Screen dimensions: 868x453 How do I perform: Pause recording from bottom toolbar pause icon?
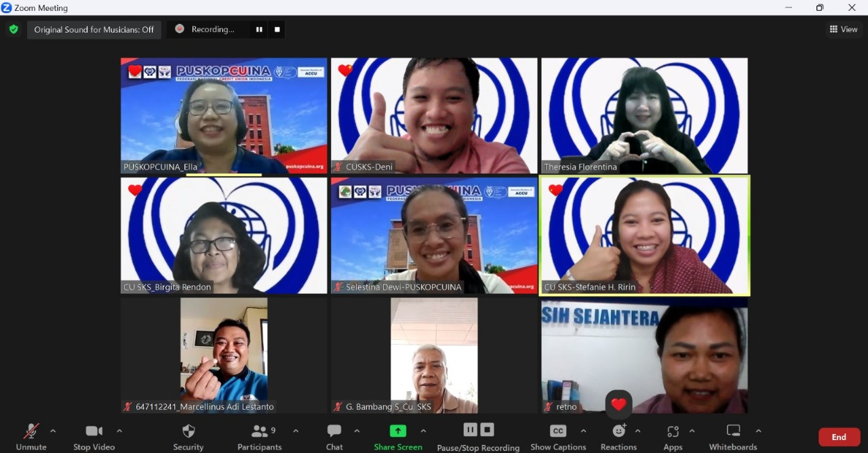coord(470,429)
